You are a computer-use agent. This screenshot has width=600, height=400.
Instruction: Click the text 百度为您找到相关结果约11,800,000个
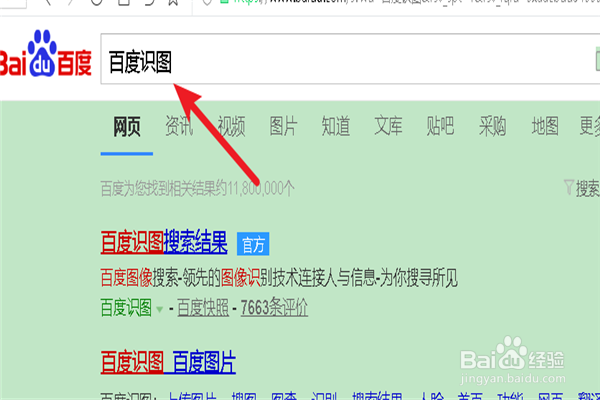[x=197, y=188]
